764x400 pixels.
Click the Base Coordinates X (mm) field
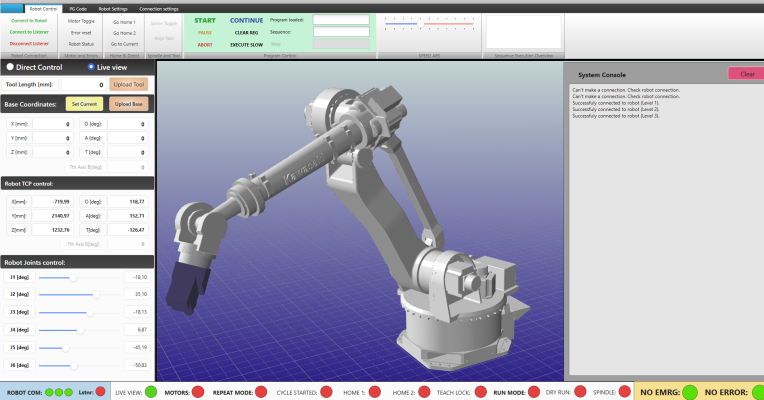click(x=53, y=124)
